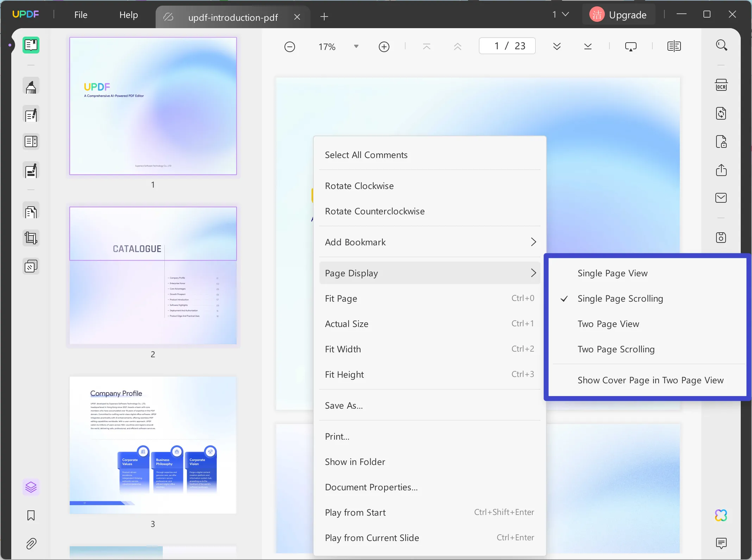Open the File menu
The height and width of the screenshot is (560, 752).
pyautogui.click(x=81, y=15)
